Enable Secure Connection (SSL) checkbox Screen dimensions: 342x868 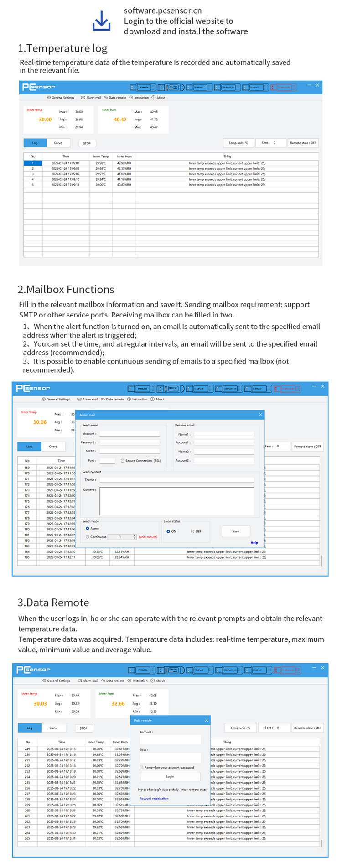[x=123, y=461]
